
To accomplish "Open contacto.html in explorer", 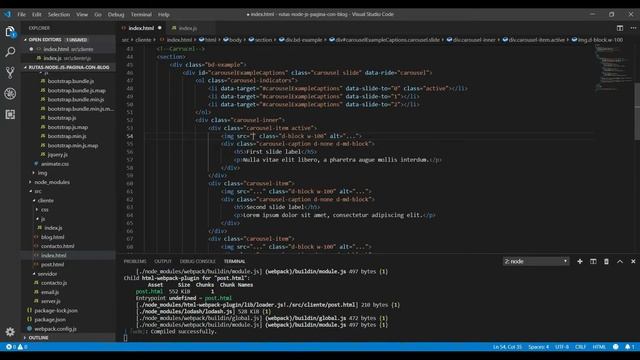I will (x=57, y=246).
